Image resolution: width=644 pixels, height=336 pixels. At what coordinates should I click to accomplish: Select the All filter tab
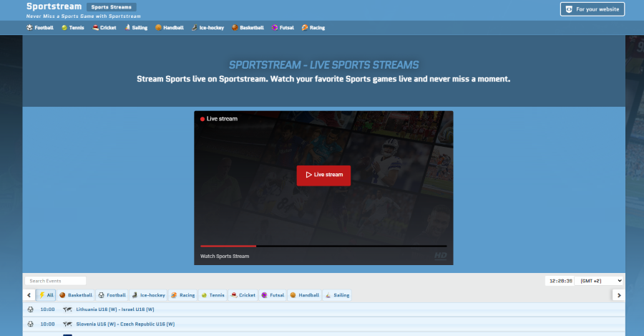tap(46, 295)
